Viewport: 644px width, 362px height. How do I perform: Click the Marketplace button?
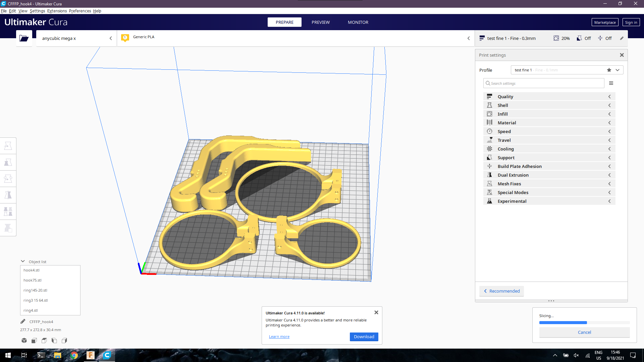point(605,22)
